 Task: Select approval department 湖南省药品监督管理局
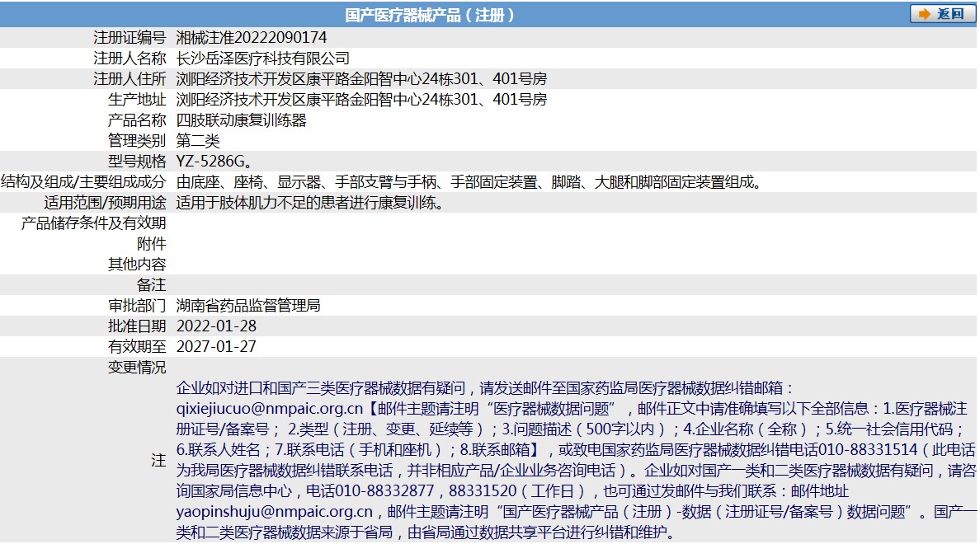pyautogui.click(x=248, y=306)
